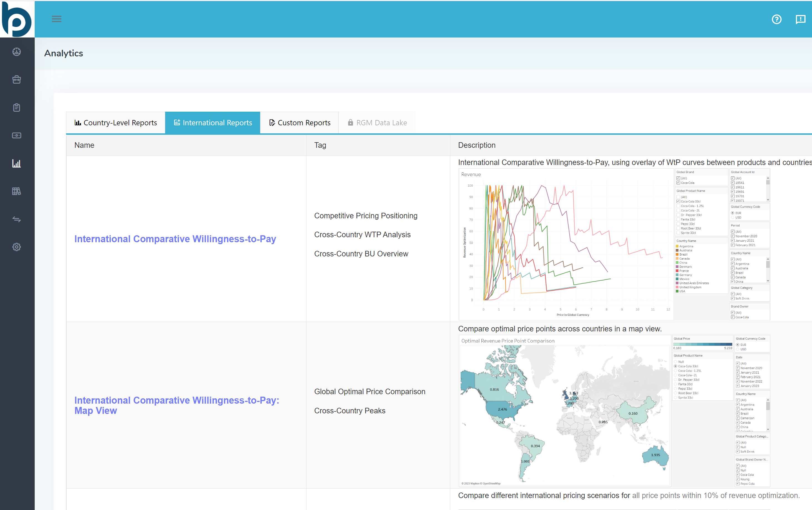Open the clipboard sidebar icon

(x=16, y=107)
